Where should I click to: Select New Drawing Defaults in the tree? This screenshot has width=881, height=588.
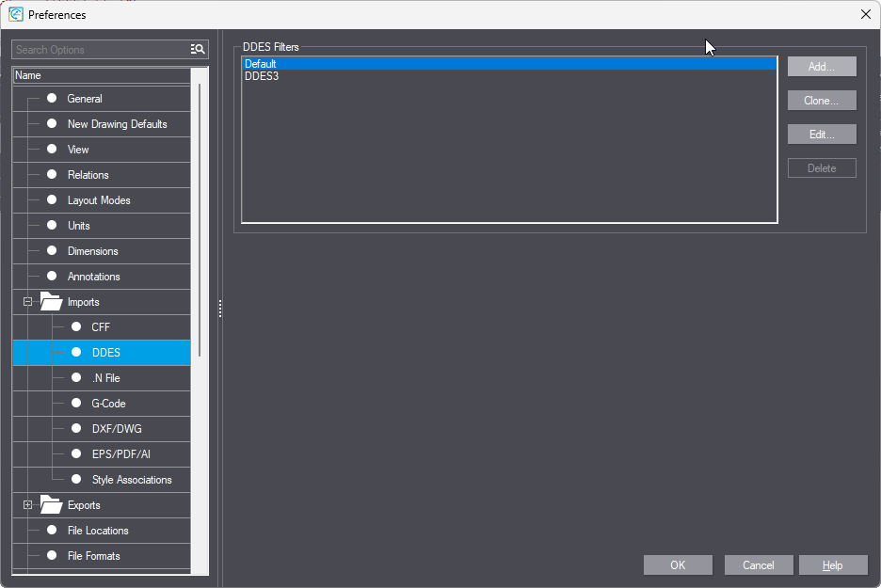pyautogui.click(x=117, y=124)
